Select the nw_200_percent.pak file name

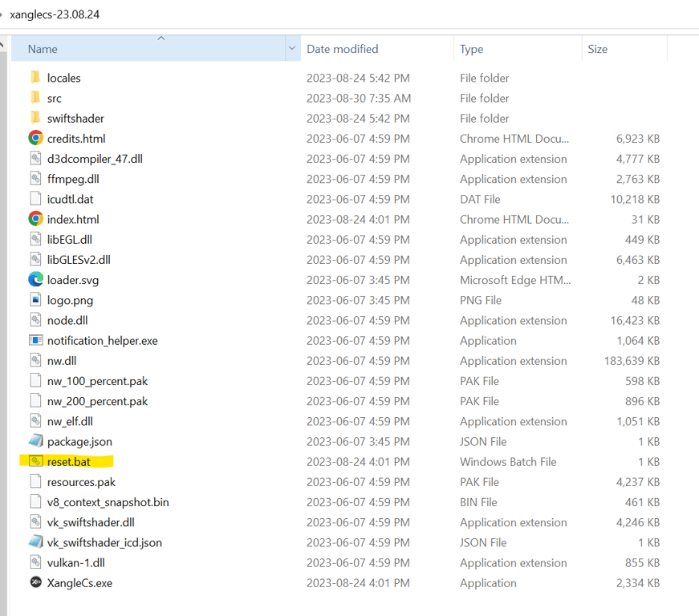(97, 401)
